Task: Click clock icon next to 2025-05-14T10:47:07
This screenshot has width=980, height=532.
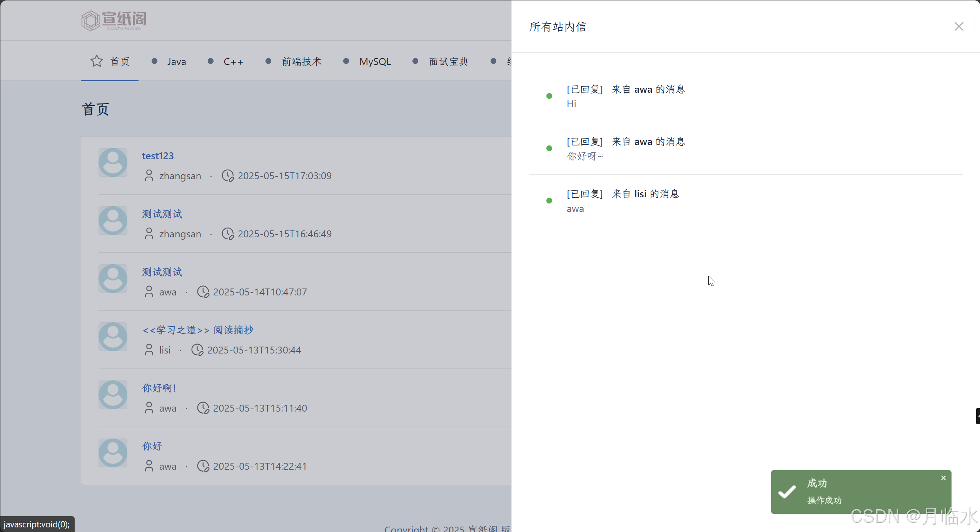Action: tap(203, 292)
